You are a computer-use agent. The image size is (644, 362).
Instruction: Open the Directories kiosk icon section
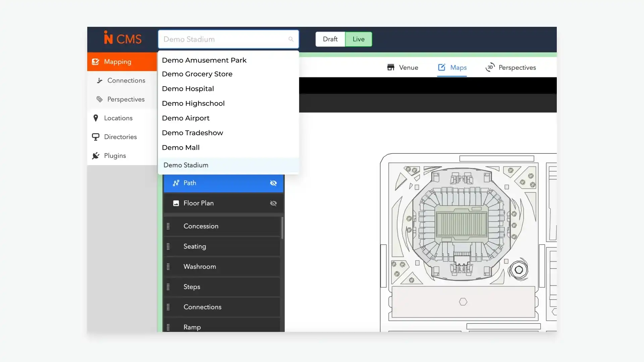[96, 137]
